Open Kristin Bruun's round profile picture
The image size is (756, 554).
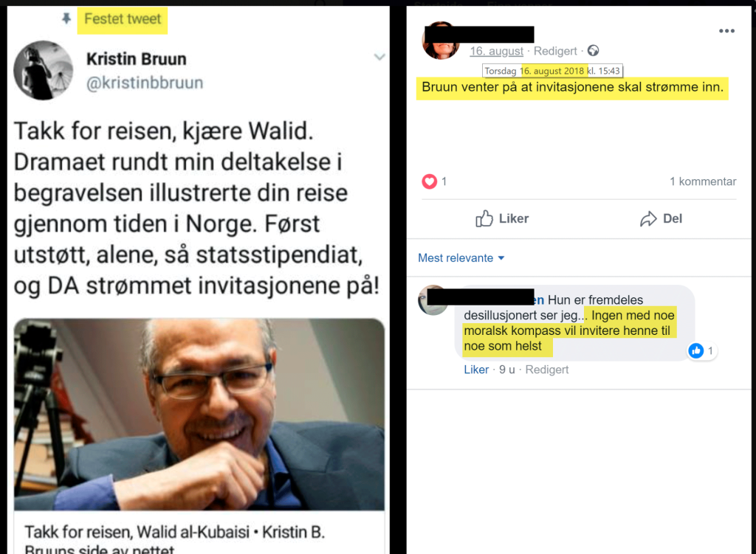[x=44, y=70]
